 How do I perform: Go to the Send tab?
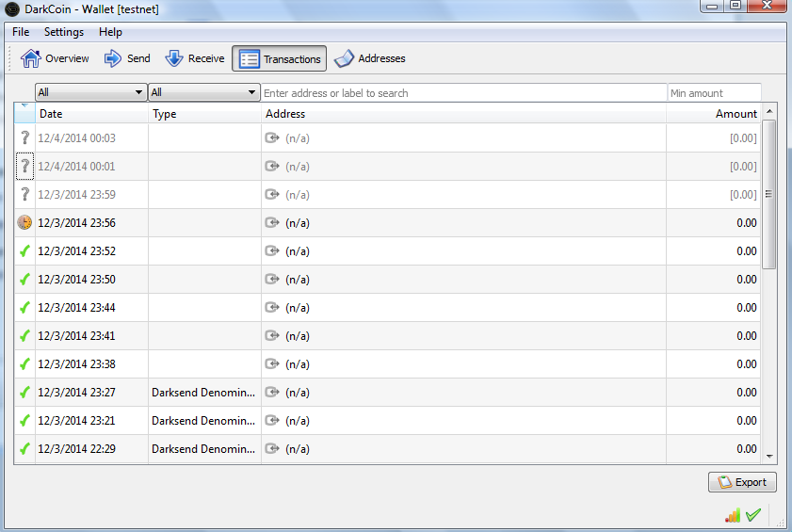pyautogui.click(x=127, y=58)
